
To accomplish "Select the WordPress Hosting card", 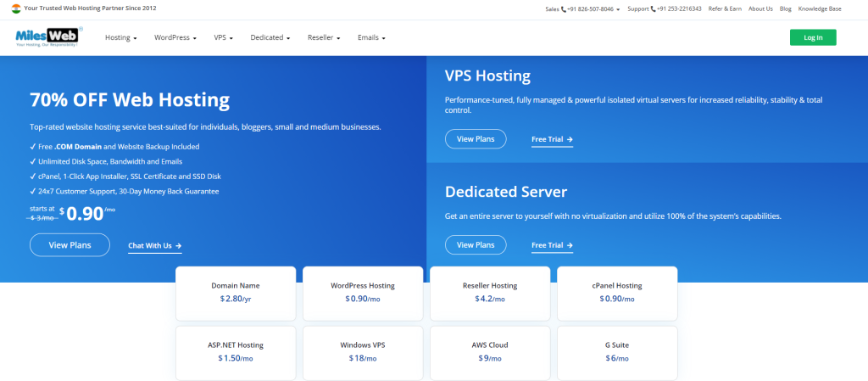I will [x=363, y=294].
